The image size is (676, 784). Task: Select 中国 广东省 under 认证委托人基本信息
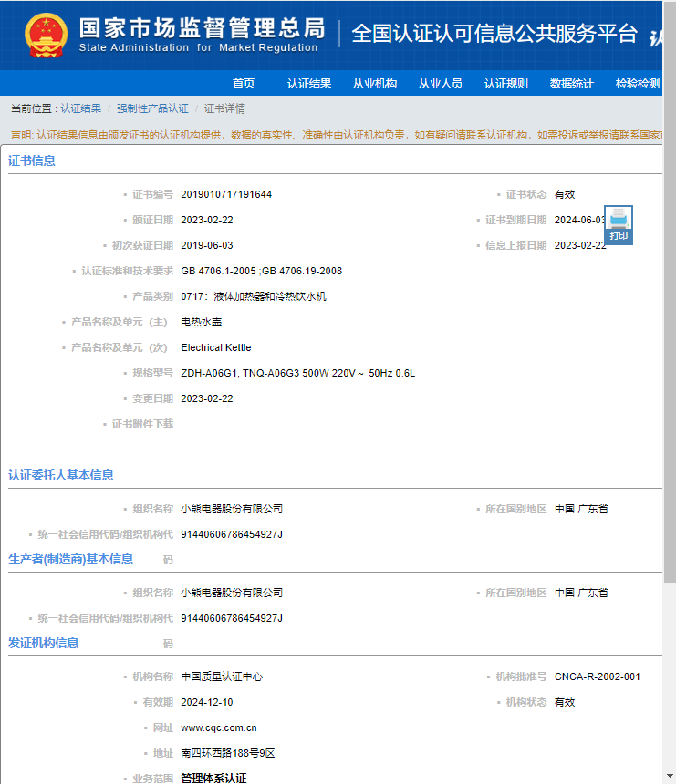(x=581, y=509)
